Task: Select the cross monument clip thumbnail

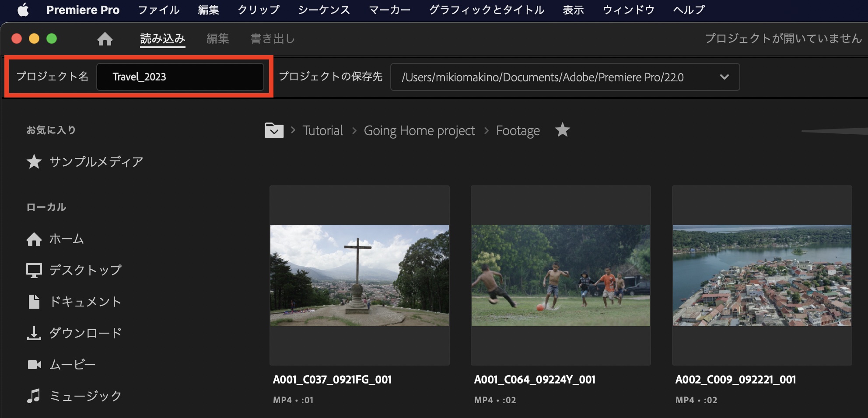Action: tap(360, 275)
